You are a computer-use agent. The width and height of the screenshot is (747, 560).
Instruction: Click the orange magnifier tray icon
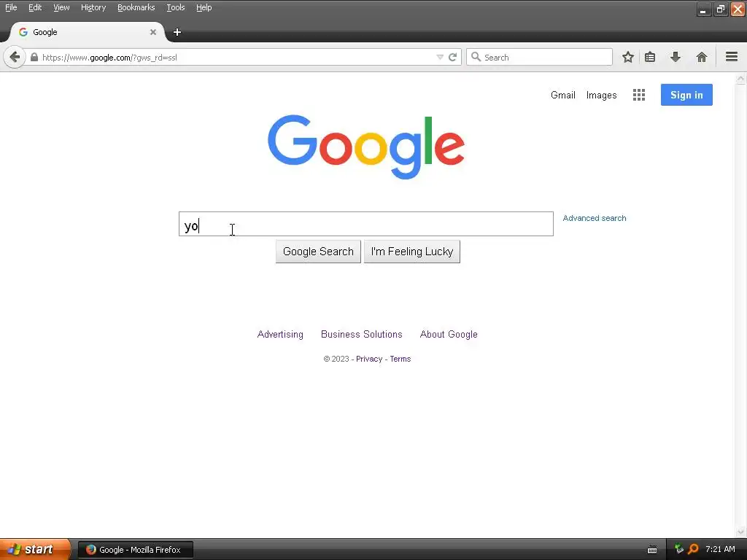tap(693, 549)
